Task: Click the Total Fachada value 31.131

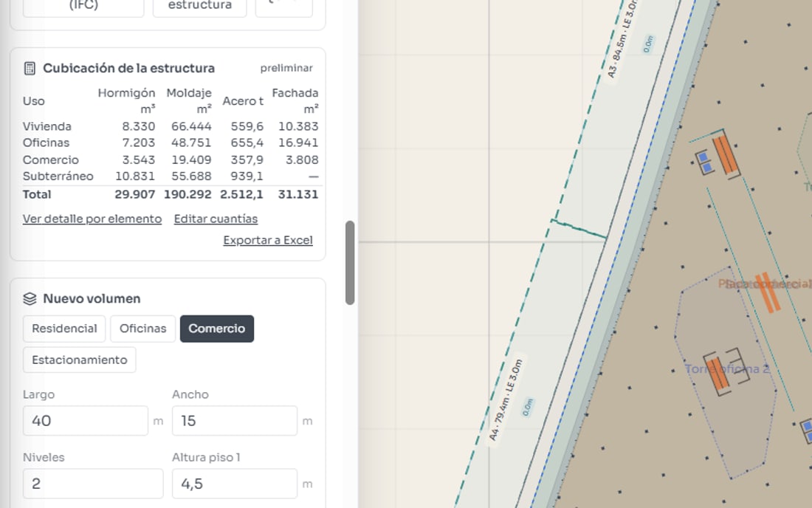Action: [298, 195]
